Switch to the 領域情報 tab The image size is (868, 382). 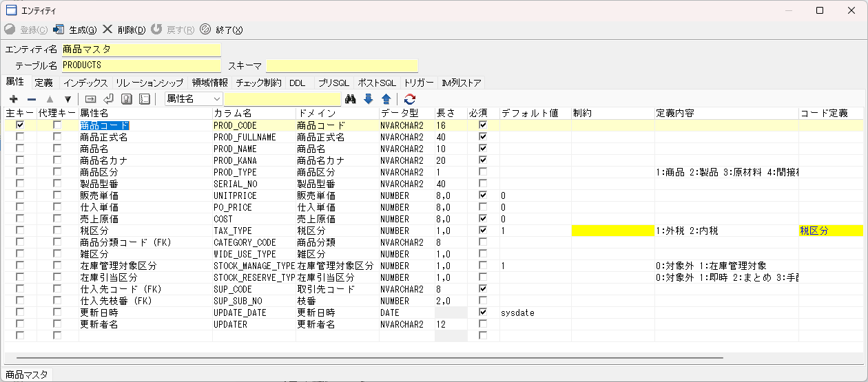209,83
